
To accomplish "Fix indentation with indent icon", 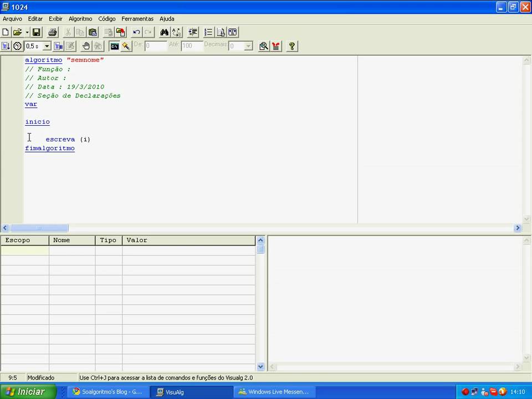I will click(193, 32).
